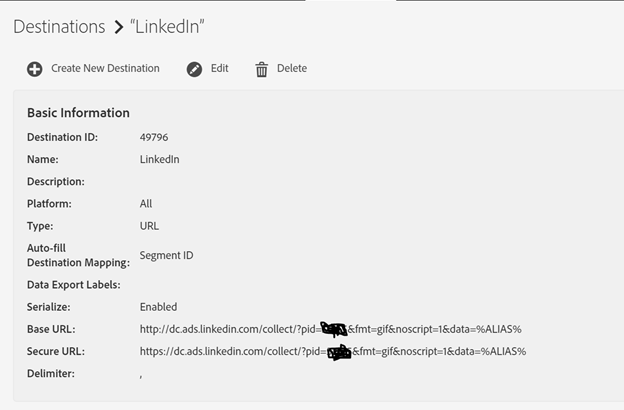Viewport: 624px width, 410px height.
Task: Click the pencil Edit icon
Action: (195, 69)
